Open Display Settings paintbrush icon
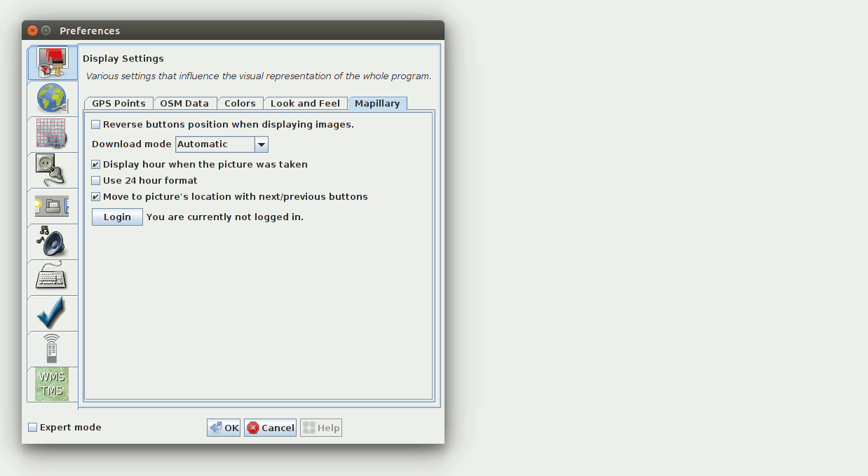This screenshot has width=868, height=476. pos(53,63)
